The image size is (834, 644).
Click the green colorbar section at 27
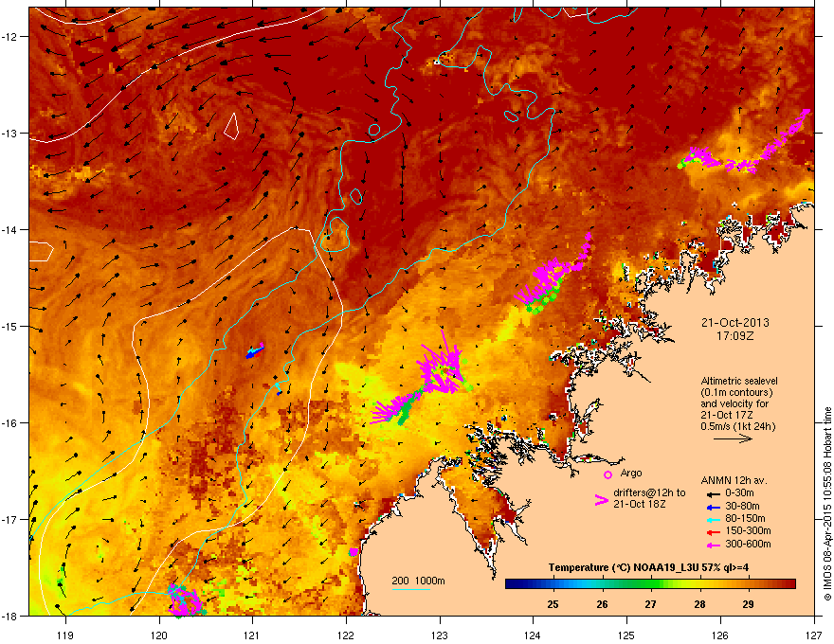[650, 584]
